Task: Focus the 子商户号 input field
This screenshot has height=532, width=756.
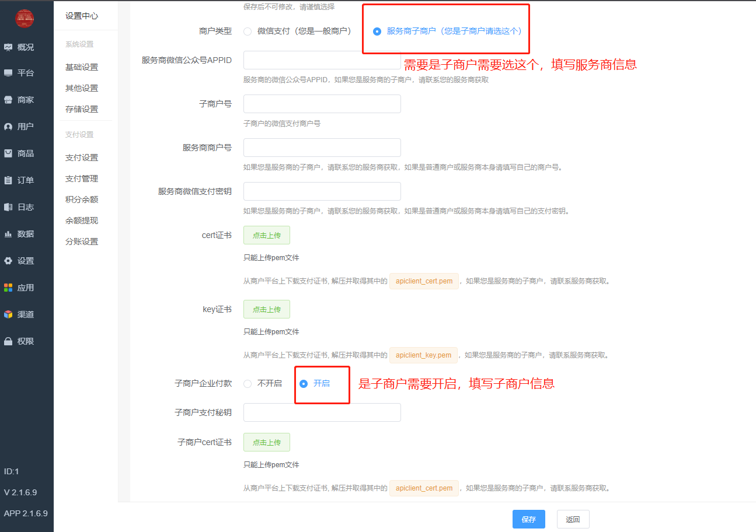Action: [322, 104]
